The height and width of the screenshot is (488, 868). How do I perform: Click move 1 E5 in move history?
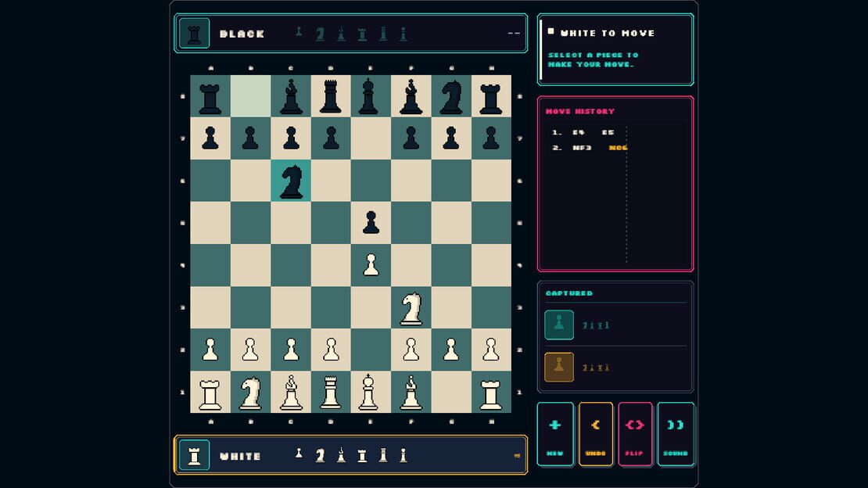(608, 132)
